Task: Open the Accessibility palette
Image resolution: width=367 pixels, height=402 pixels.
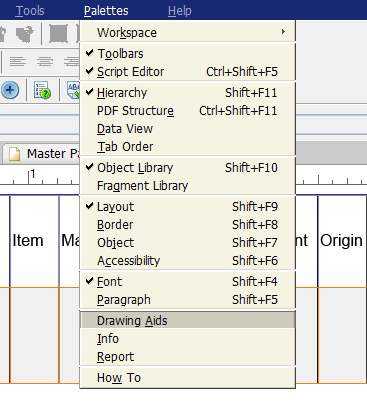Action: tap(187, 261)
